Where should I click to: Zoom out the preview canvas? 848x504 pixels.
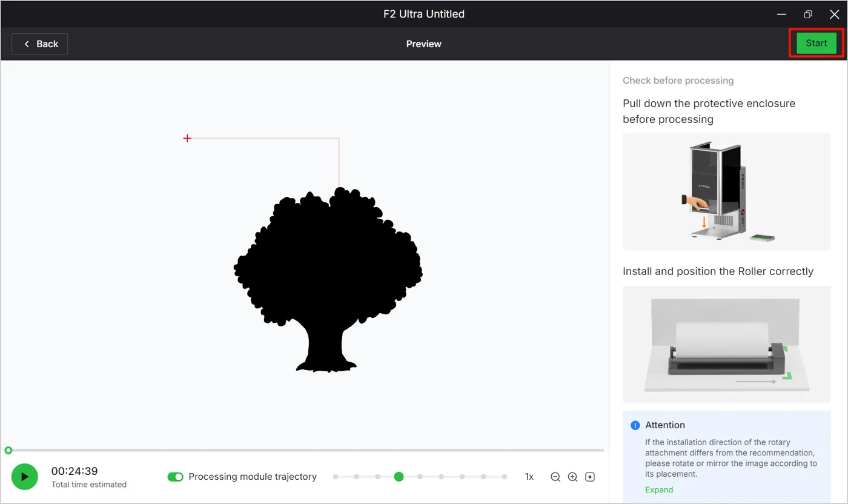[555, 477]
